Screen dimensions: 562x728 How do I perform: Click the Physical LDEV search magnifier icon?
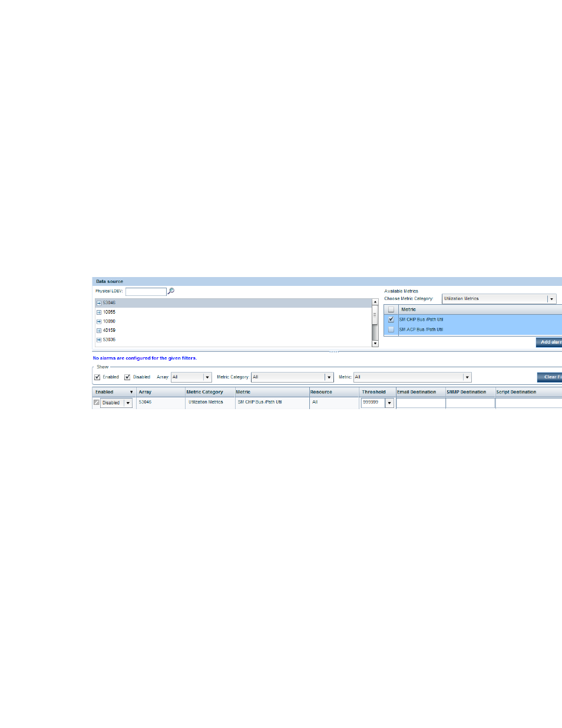[171, 291]
